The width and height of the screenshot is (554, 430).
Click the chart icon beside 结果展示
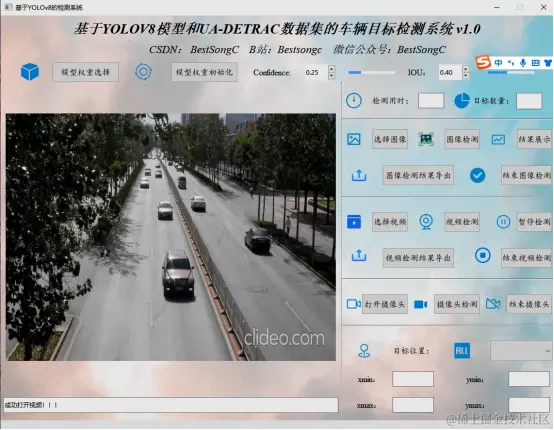coord(498,140)
